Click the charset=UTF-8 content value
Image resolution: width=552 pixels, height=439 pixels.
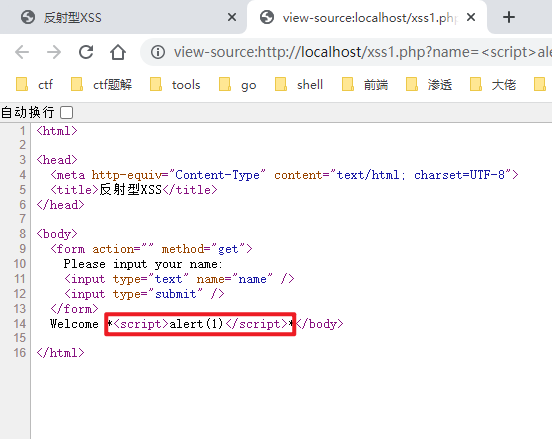(459, 175)
